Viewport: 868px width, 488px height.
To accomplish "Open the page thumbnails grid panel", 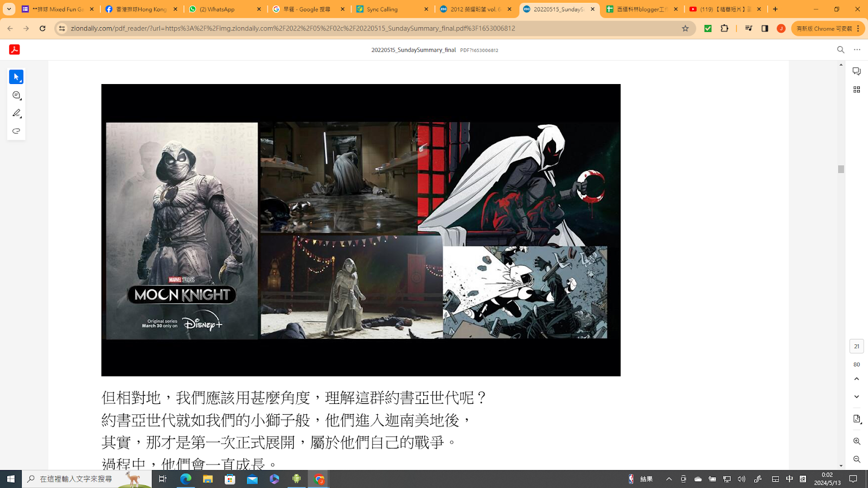I will 857,89.
